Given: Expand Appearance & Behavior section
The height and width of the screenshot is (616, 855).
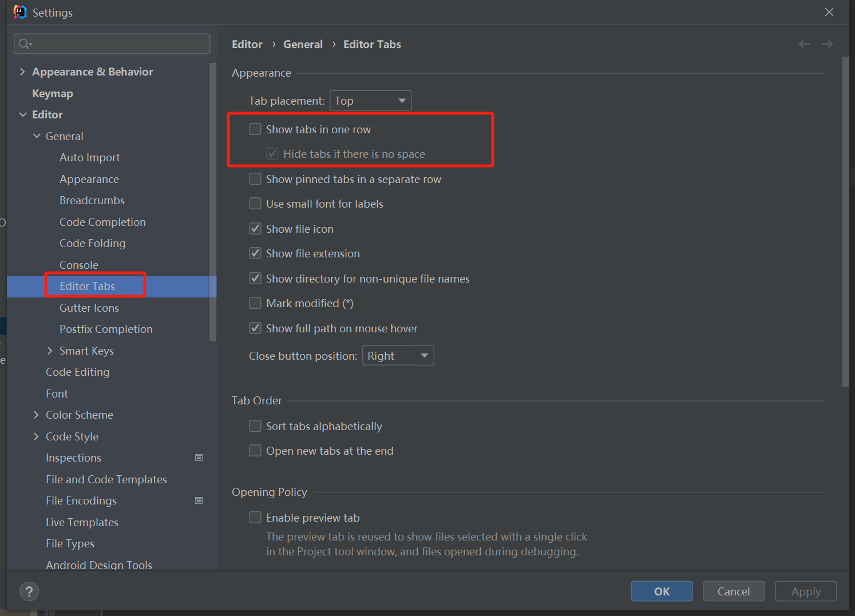Looking at the screenshot, I should pyautogui.click(x=22, y=71).
